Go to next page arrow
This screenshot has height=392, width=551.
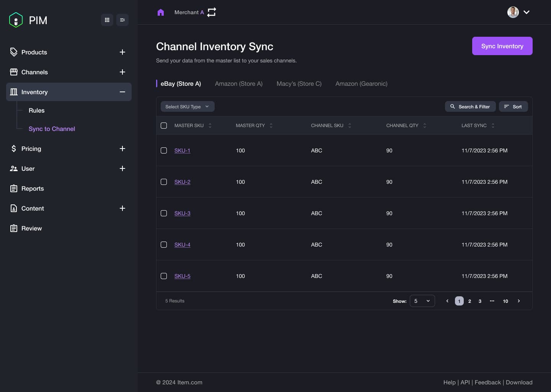tap(519, 301)
